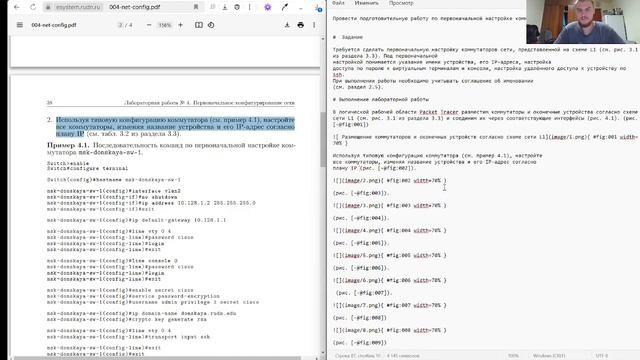Click the line '![](image/3.png){ #fig:003 width=70% }'
The image size is (640, 360).
[x=389, y=205]
